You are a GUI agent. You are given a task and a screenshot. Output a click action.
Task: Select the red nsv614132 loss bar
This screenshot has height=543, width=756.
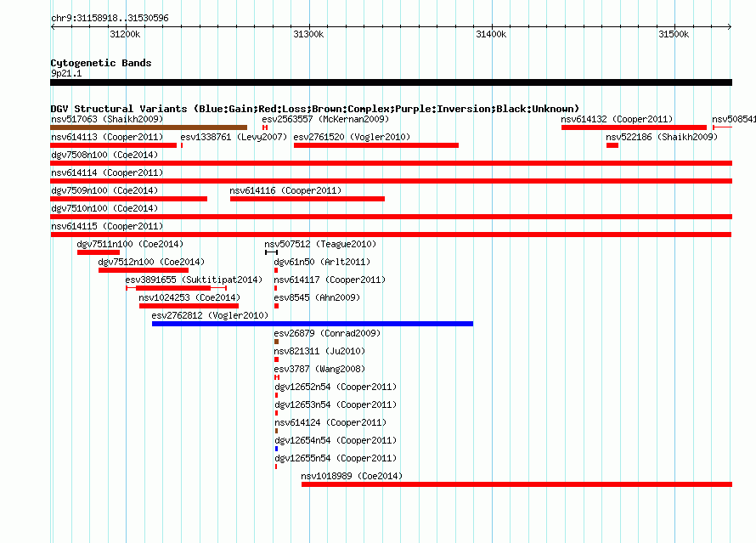[634, 127]
